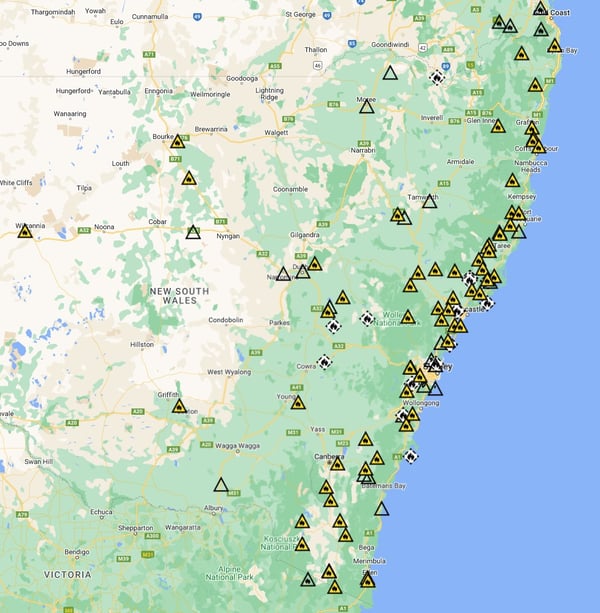Select the fire marker north of Kempsey
This screenshot has height=613, width=600.
[512, 180]
